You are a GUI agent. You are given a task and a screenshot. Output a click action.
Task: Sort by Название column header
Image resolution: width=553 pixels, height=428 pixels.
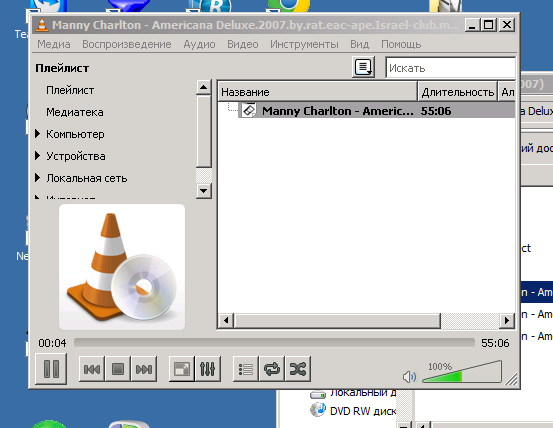tap(317, 92)
